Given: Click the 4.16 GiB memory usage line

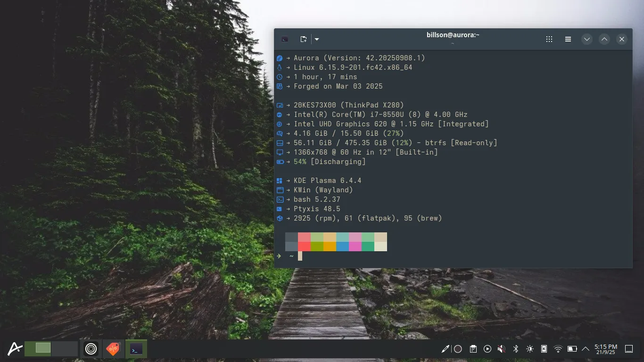Looking at the screenshot, I should (349, 133).
